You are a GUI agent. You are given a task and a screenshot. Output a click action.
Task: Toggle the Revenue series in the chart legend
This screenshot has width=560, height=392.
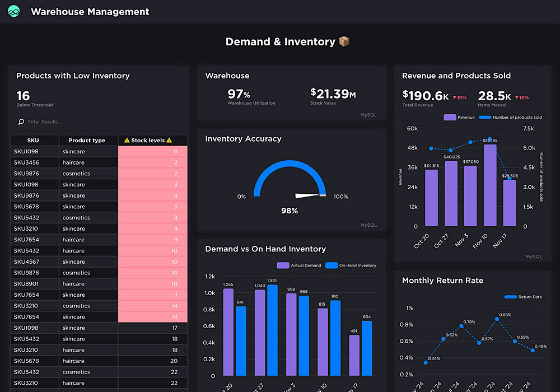pyautogui.click(x=459, y=118)
